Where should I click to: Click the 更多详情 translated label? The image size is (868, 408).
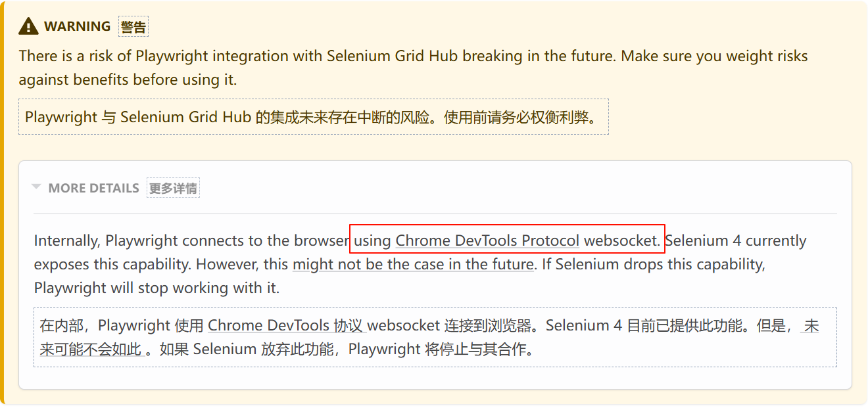click(x=173, y=189)
